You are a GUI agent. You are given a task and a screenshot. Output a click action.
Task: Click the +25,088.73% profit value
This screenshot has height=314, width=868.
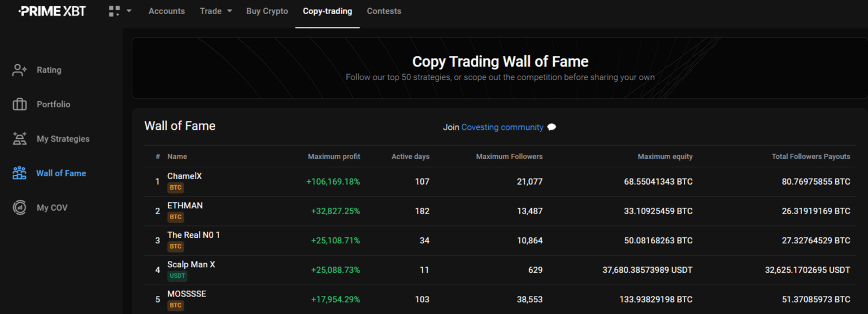pos(336,270)
